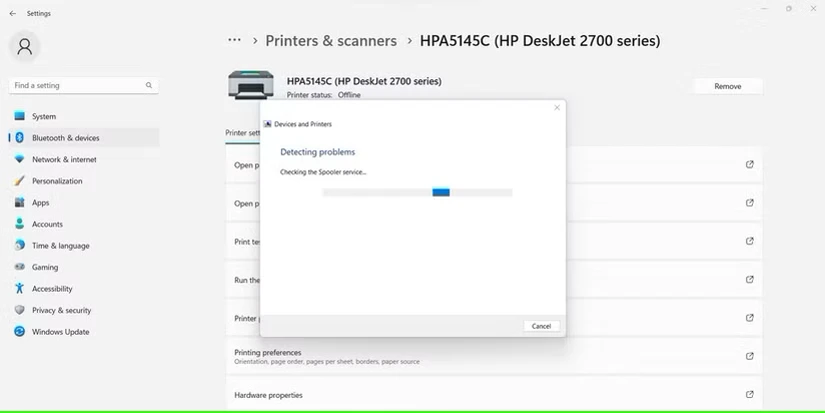
Task: Click the Printer status Offline text
Action: tap(324, 95)
